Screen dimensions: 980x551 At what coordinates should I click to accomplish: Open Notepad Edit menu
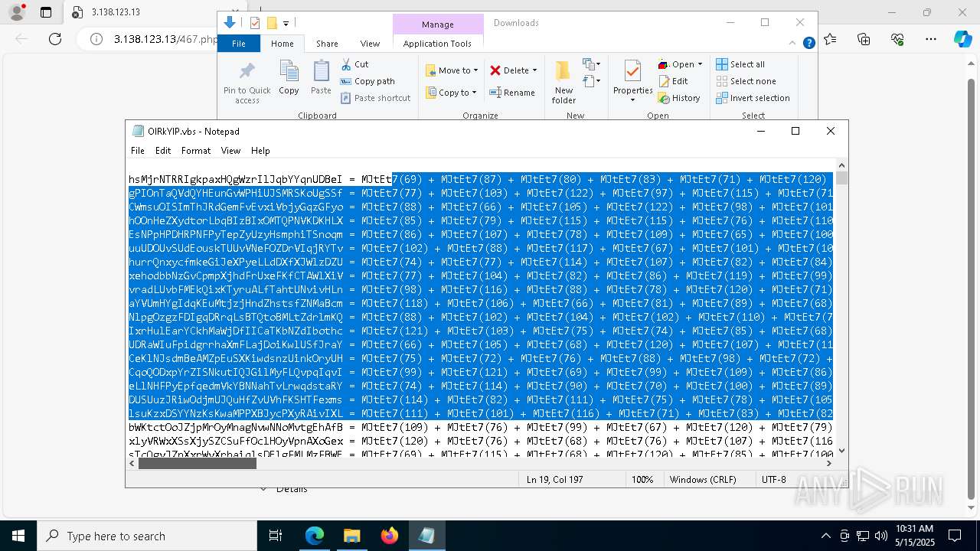(x=163, y=151)
